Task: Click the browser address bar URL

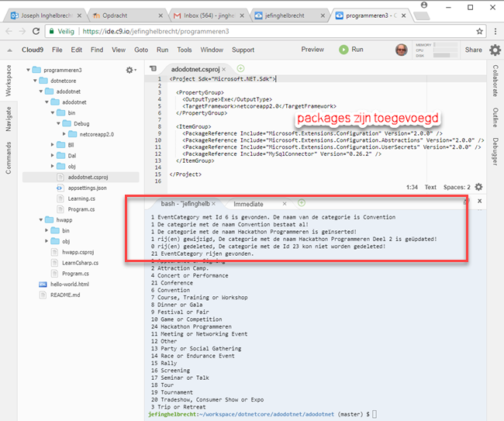Action: pos(156,31)
